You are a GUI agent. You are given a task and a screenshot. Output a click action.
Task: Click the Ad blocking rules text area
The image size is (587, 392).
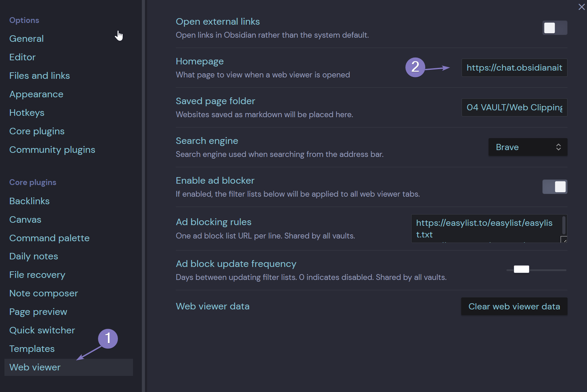click(x=489, y=229)
